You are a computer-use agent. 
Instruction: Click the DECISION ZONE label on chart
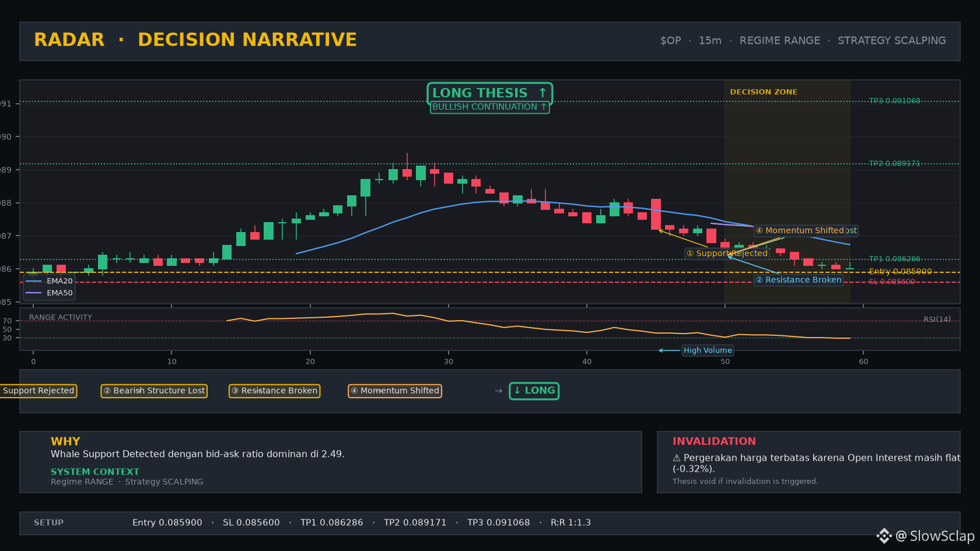pyautogui.click(x=764, y=92)
